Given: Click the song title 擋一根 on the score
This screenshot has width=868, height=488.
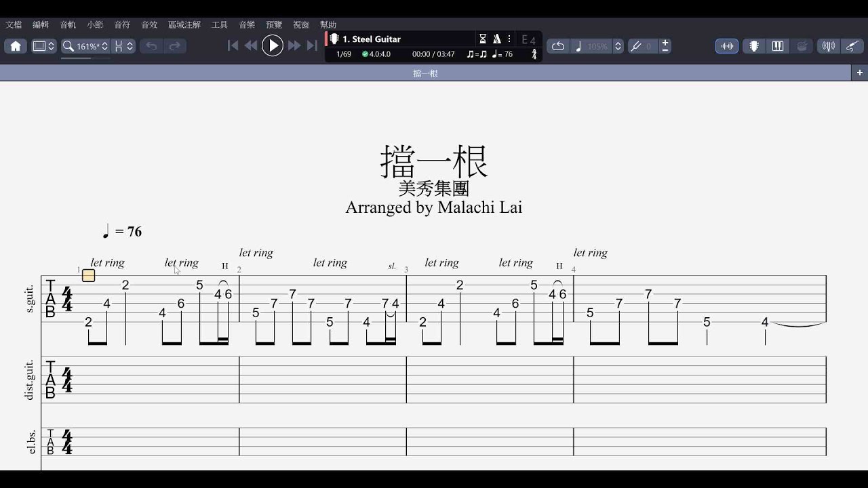Looking at the screenshot, I should click(434, 161).
